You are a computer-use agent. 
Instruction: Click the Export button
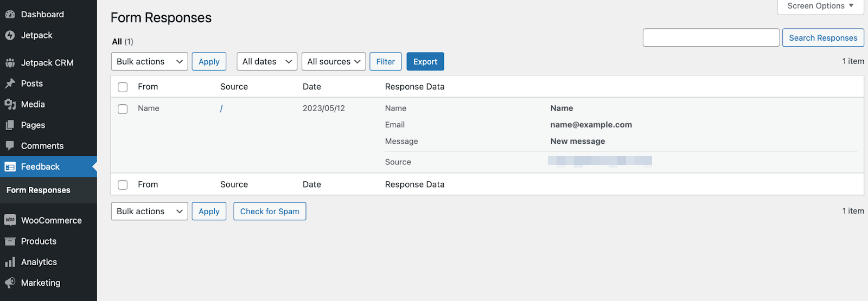(425, 62)
